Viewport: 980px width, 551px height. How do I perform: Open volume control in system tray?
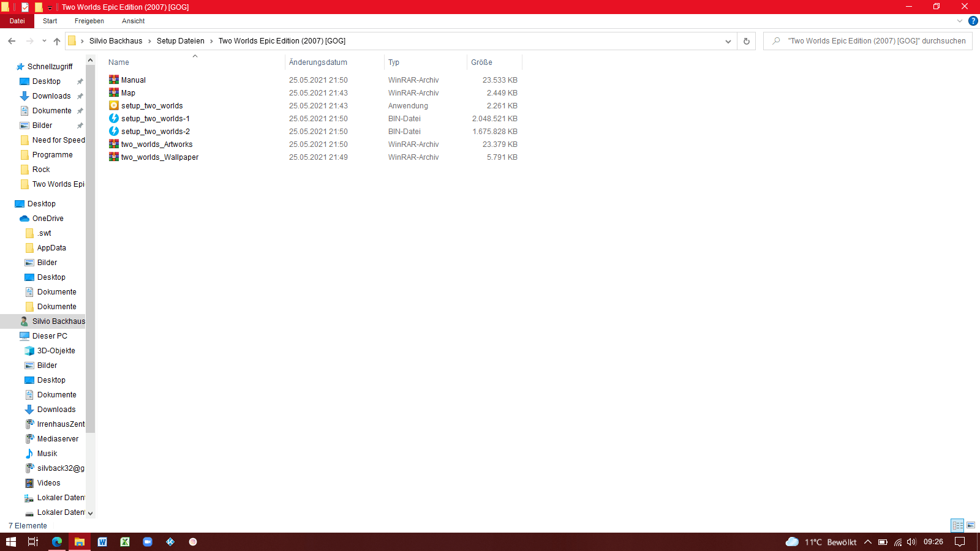tap(911, 542)
